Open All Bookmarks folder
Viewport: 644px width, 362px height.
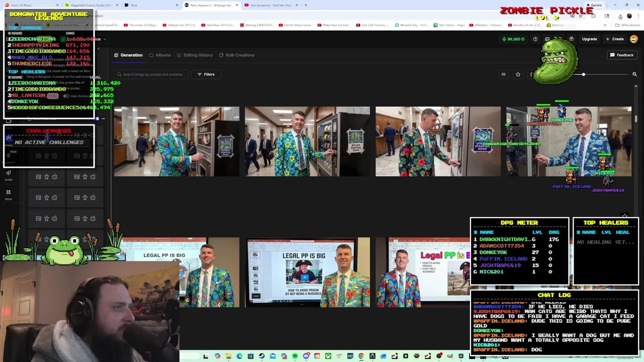628,25
